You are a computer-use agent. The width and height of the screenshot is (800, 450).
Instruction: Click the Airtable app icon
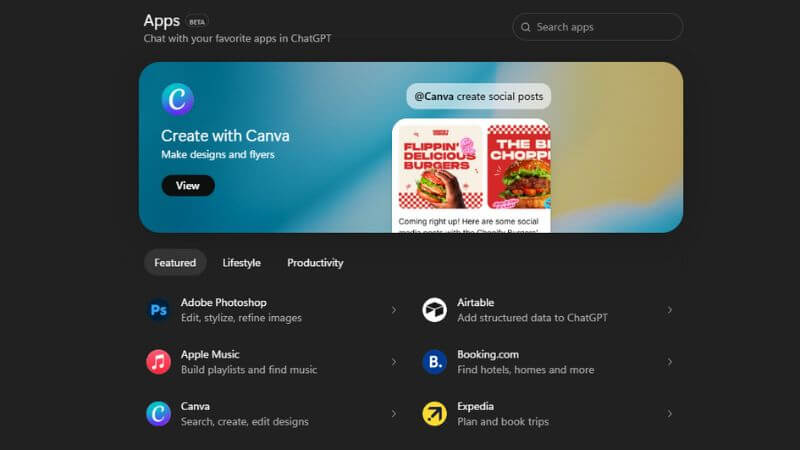pos(435,310)
